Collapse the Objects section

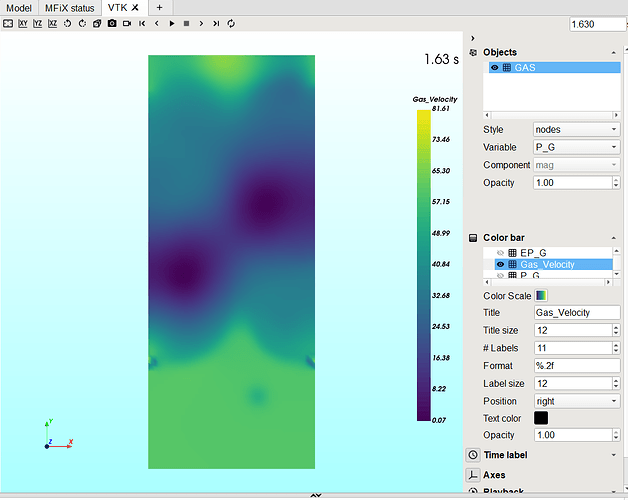pos(614,52)
